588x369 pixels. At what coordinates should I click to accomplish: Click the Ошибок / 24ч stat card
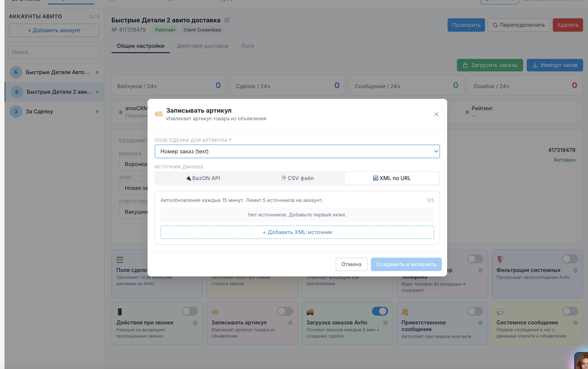click(x=525, y=85)
